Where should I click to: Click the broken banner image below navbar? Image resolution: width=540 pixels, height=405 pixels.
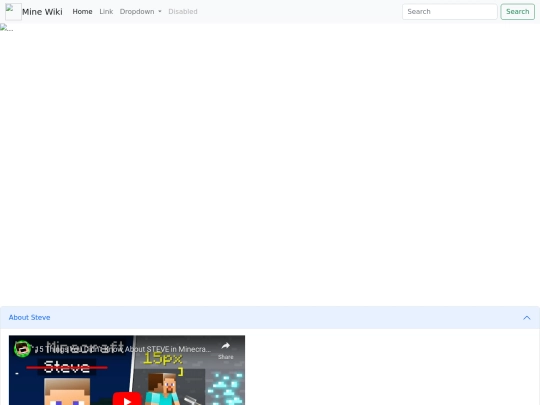tap(7, 27)
